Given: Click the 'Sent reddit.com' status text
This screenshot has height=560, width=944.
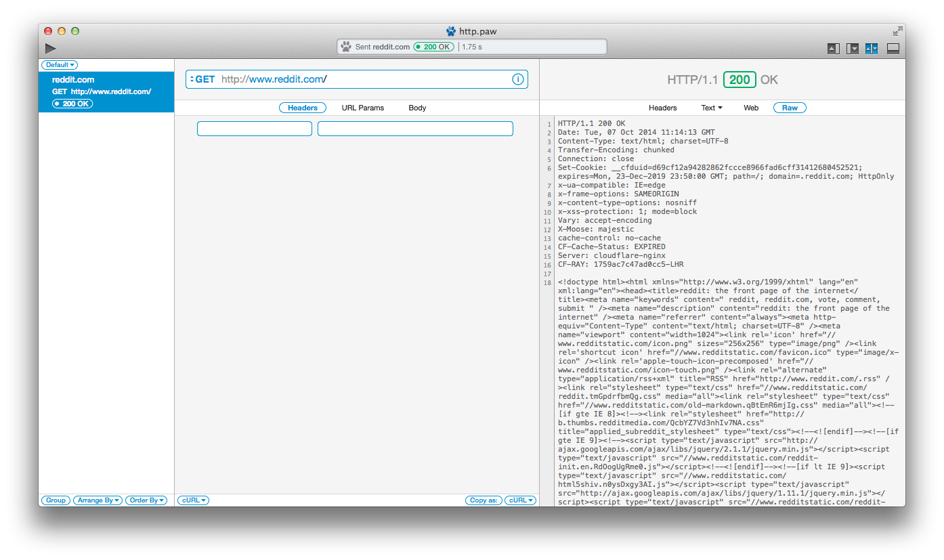Looking at the screenshot, I should point(383,47).
